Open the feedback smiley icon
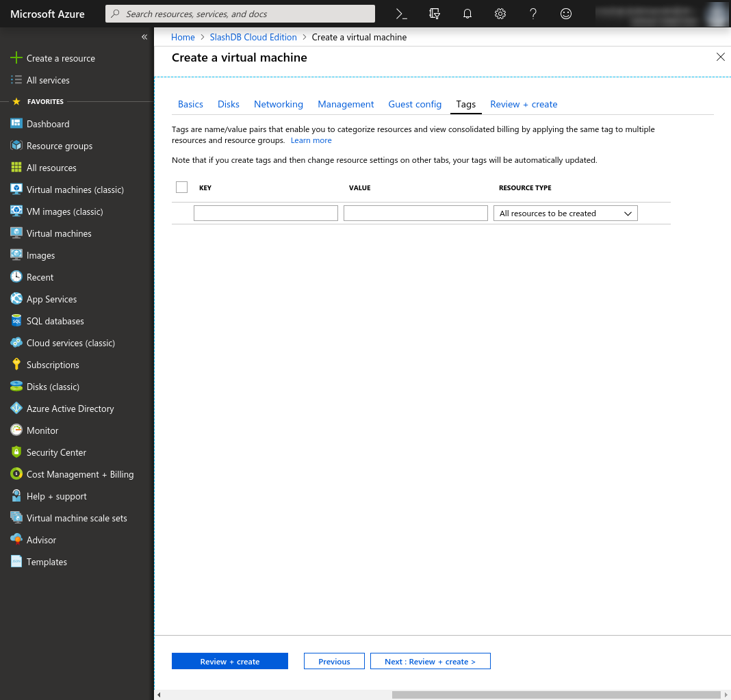Viewport: 731px width, 700px height. 566,14
